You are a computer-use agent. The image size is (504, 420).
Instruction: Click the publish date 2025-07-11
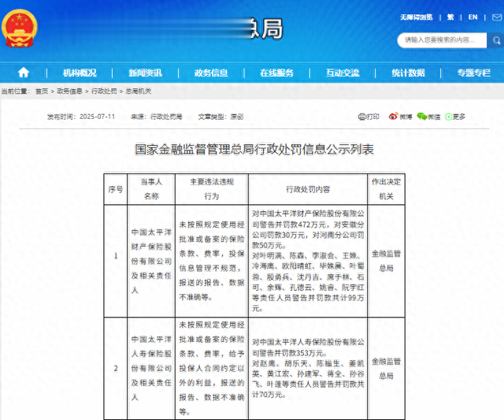tap(97, 117)
